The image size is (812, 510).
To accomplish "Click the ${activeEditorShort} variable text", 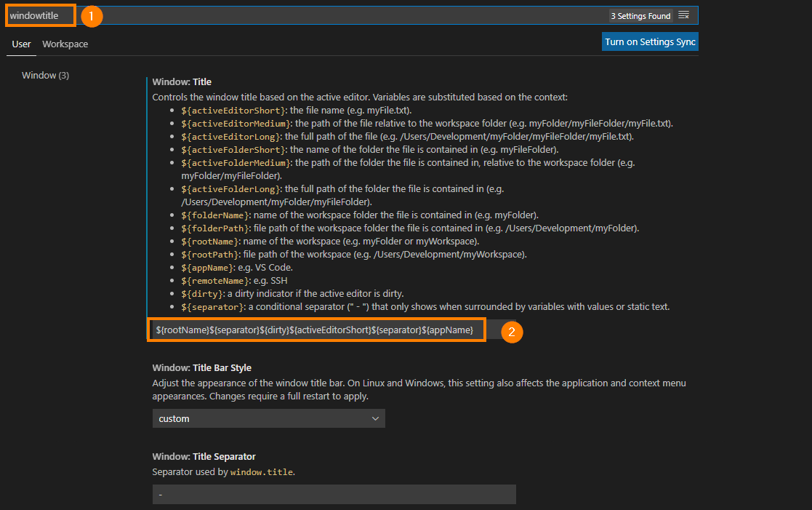I will pyautogui.click(x=233, y=111).
